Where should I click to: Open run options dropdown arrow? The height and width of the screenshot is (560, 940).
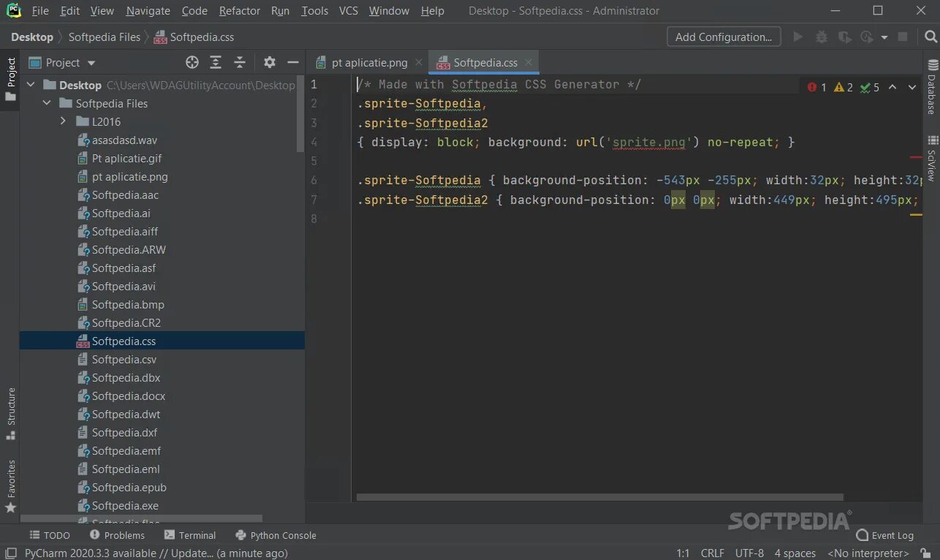point(884,37)
